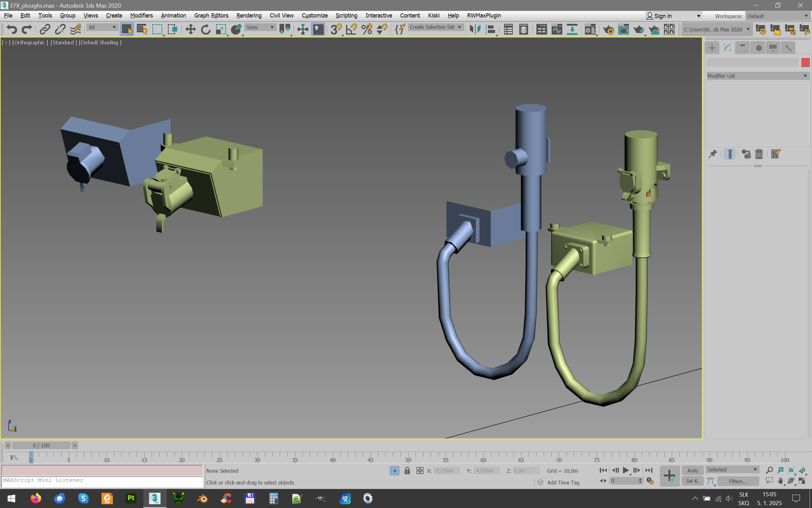Open the key filter Selected dropdown
Screen dimensions: 812x508
(x=732, y=470)
